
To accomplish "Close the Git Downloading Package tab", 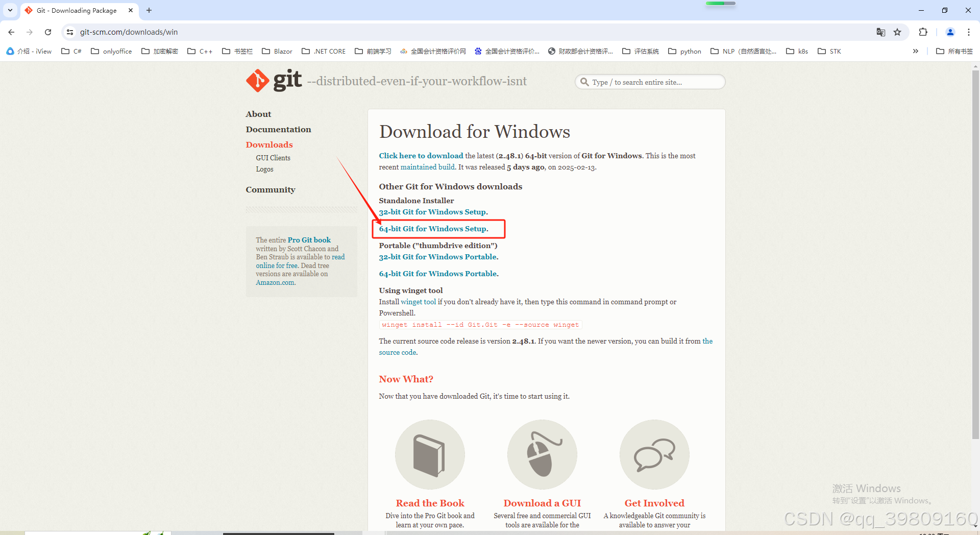I will coord(131,10).
